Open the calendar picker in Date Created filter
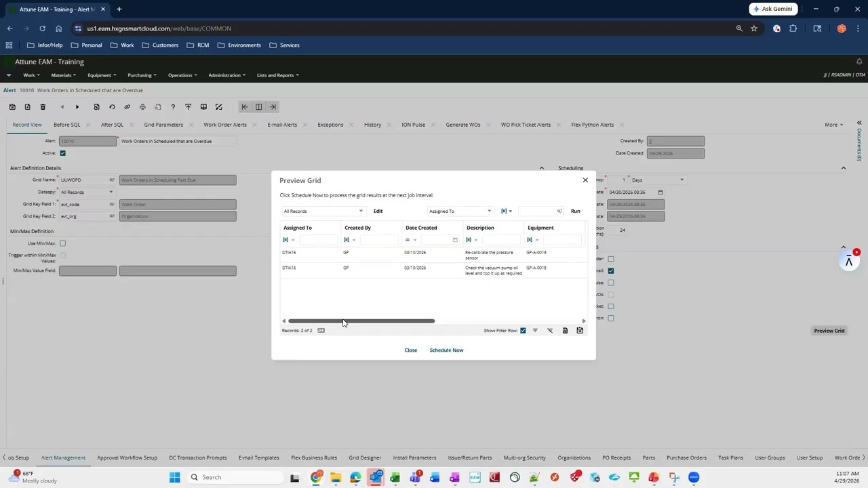 pyautogui.click(x=455, y=240)
